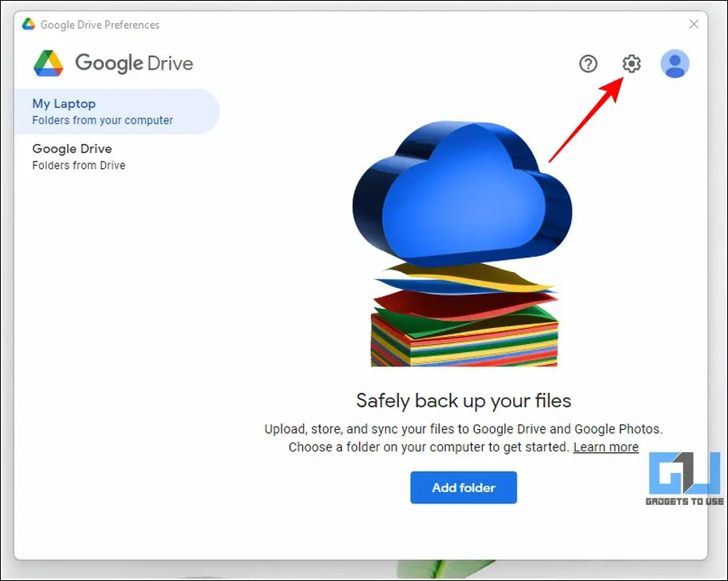The width and height of the screenshot is (728, 581).
Task: Click the 'Safely back up your files' heading
Action: pyautogui.click(x=464, y=400)
